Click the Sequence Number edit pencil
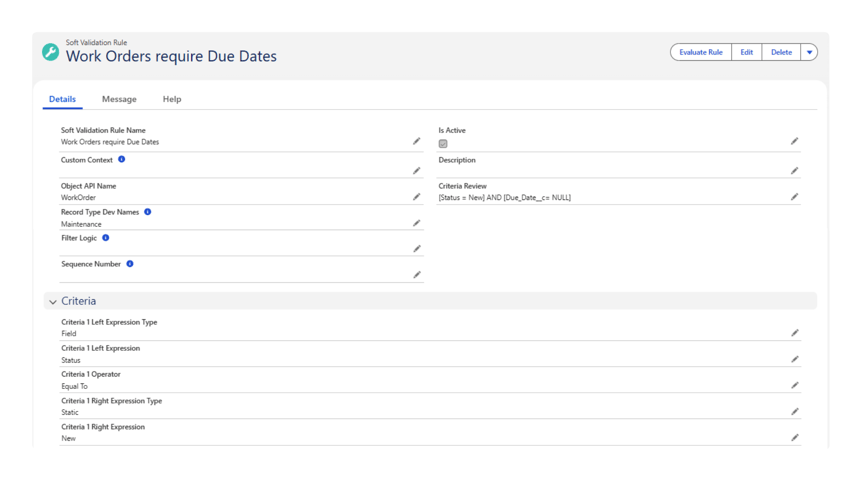The image size is (861, 481). [417, 275]
